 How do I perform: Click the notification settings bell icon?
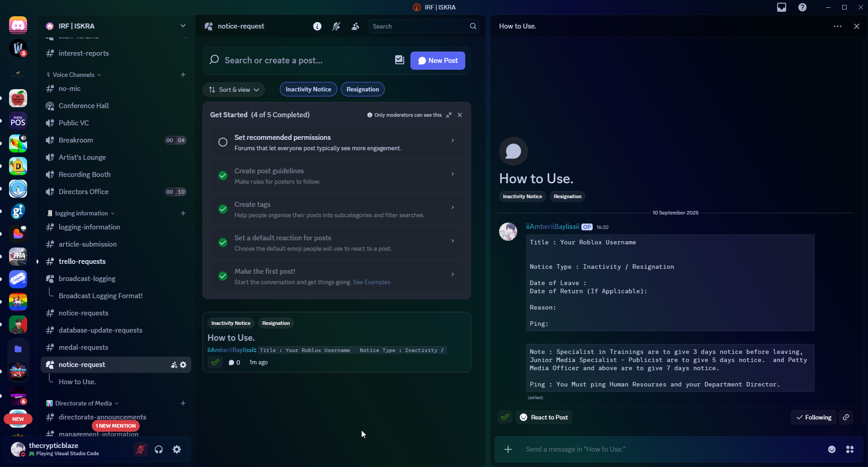(336, 26)
